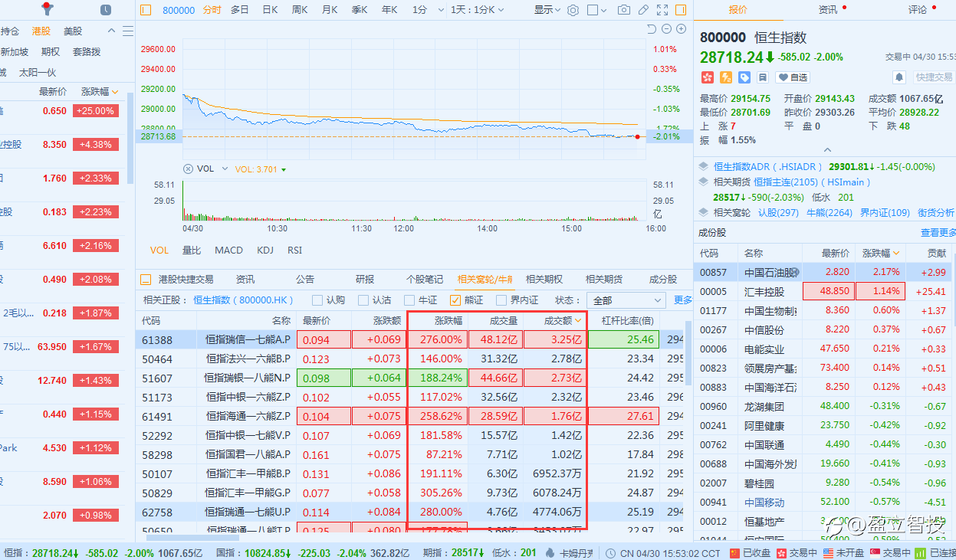Uncheck the 熊证 checkbox filter

pyautogui.click(x=455, y=300)
